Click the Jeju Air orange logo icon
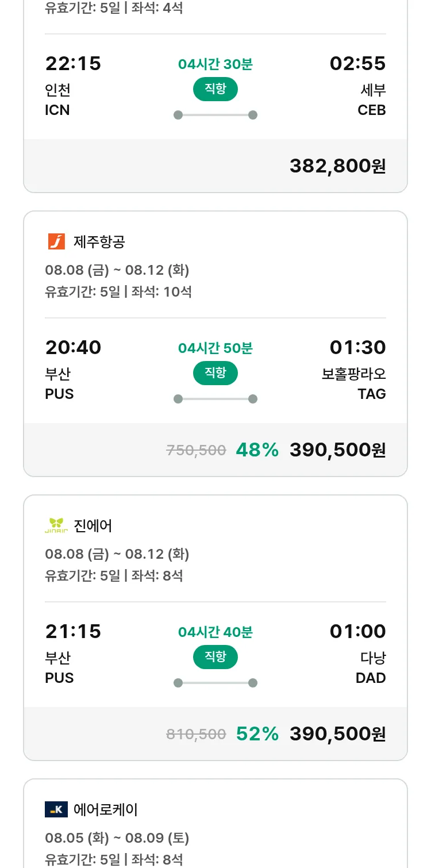 (56, 241)
